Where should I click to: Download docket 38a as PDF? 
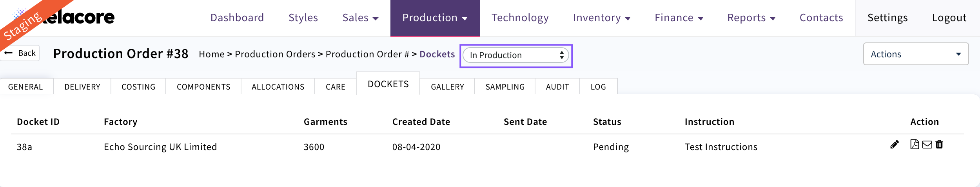tap(914, 145)
